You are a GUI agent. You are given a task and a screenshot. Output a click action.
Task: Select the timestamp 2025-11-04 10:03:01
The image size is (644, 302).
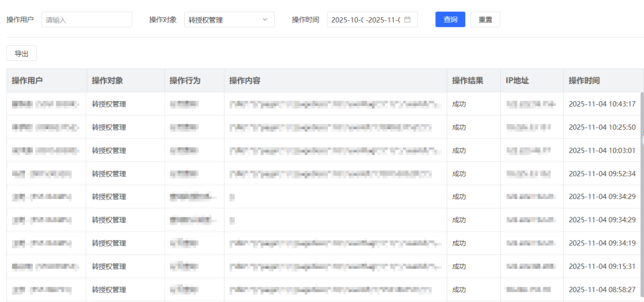click(602, 151)
